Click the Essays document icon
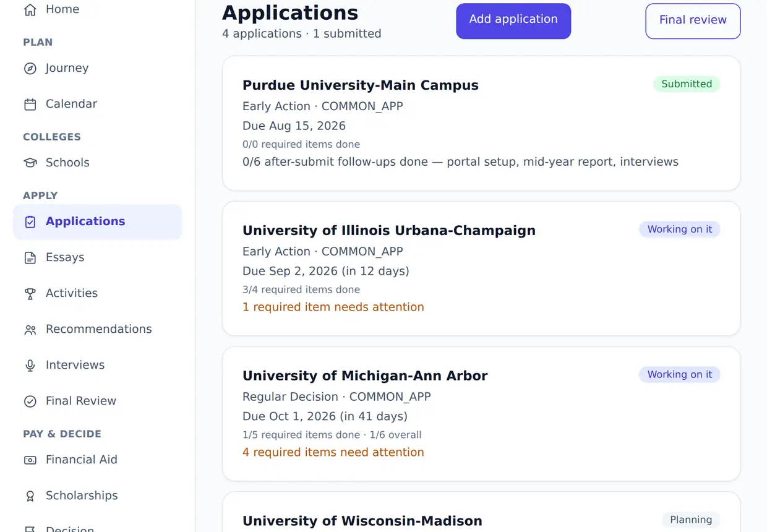 point(30,257)
